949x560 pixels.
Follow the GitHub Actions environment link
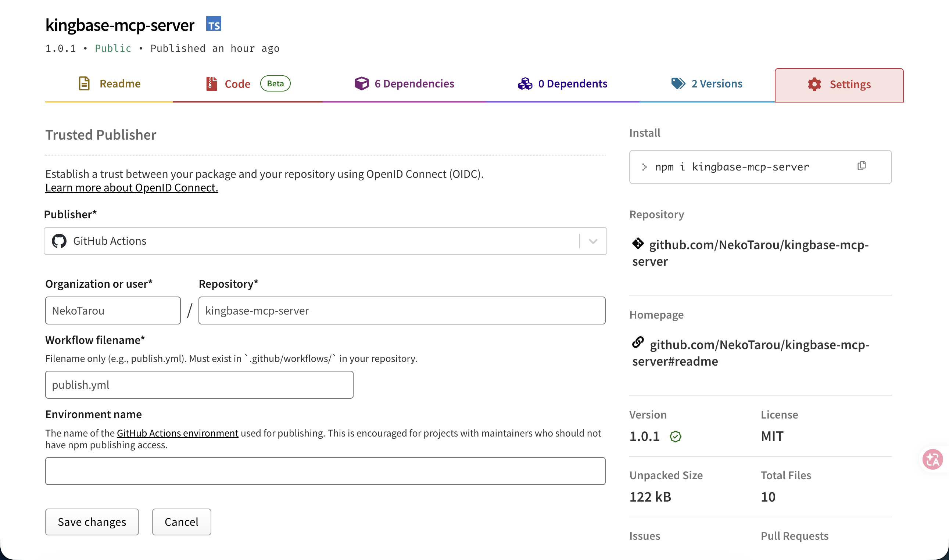tap(178, 433)
